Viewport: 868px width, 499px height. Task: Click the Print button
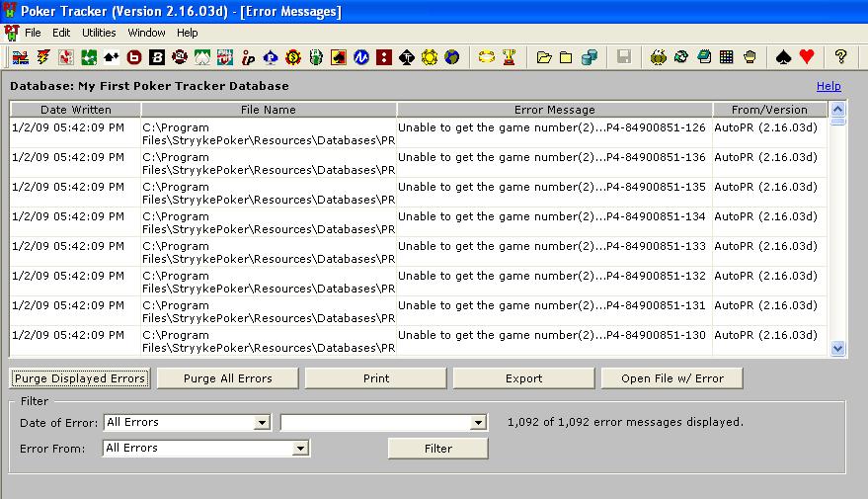coord(376,378)
